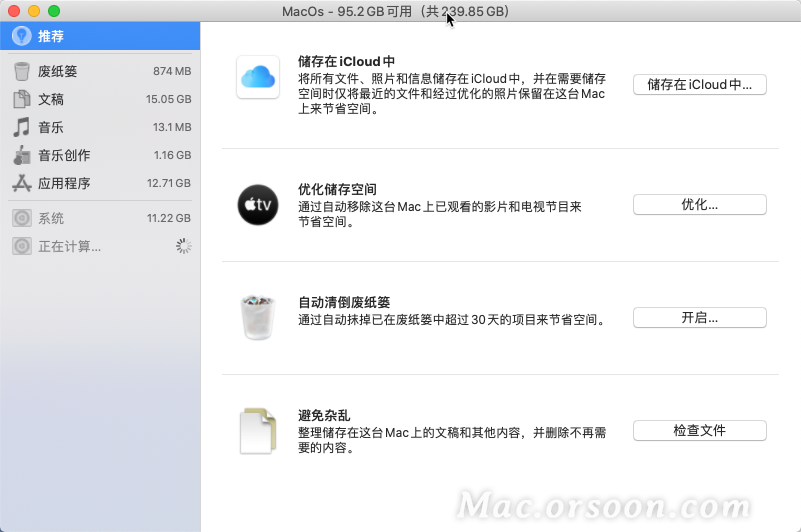Screen dimensions: 801x532
Task: Click the 废纸篓 trash icon in sidebar
Action: tap(21, 71)
